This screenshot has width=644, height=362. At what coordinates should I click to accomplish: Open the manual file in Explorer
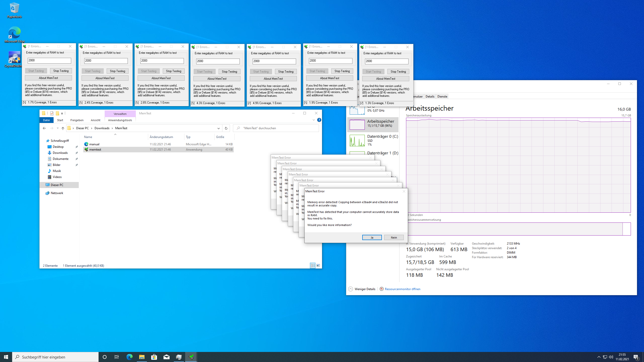pyautogui.click(x=94, y=144)
